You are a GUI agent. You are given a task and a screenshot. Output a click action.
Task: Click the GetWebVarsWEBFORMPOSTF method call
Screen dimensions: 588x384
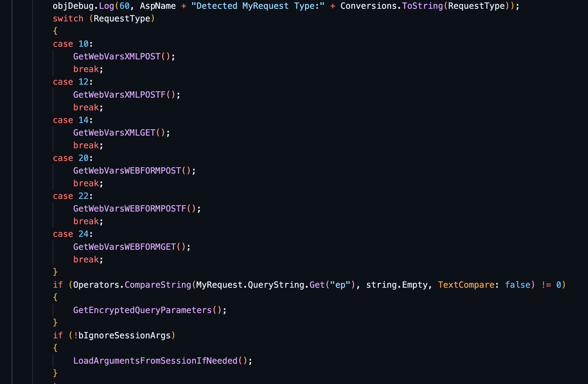pos(130,209)
